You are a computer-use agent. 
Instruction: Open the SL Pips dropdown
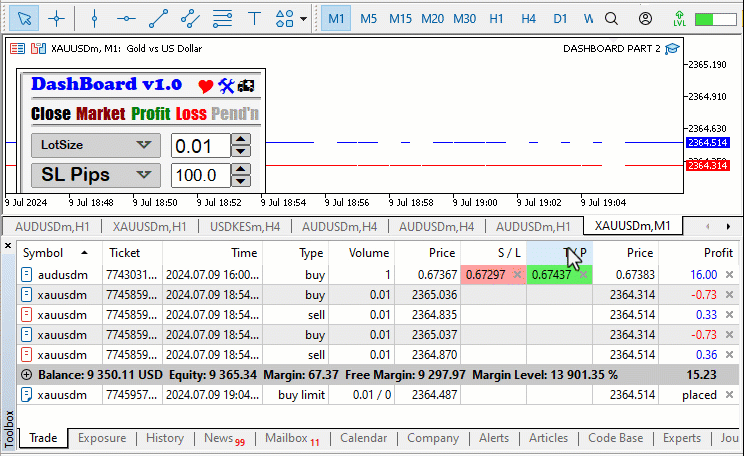click(x=95, y=175)
